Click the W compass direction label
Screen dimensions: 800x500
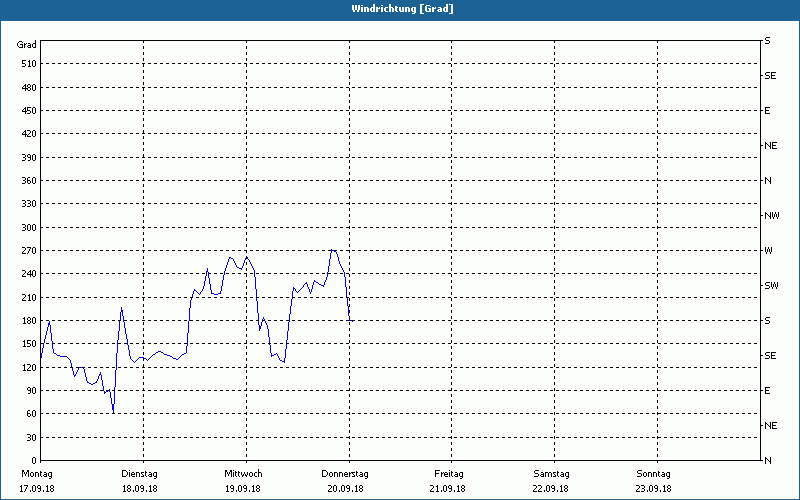(x=768, y=251)
